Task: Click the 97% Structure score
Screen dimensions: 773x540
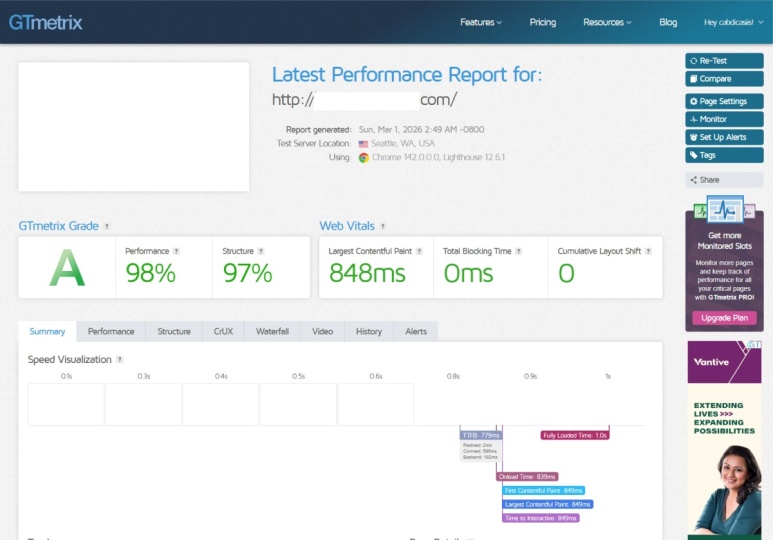Action: (x=247, y=273)
